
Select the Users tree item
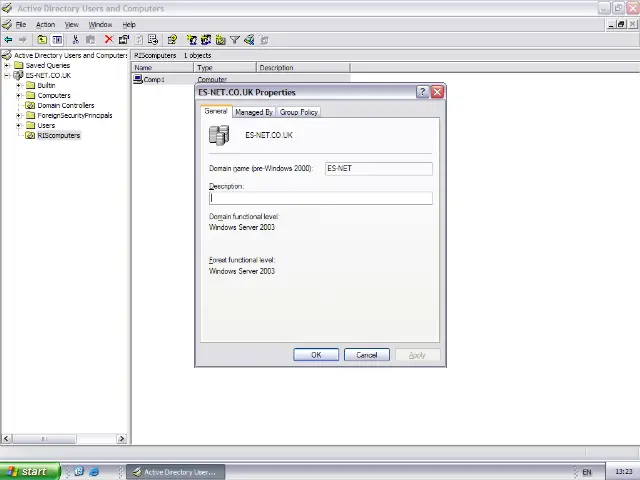(46, 125)
